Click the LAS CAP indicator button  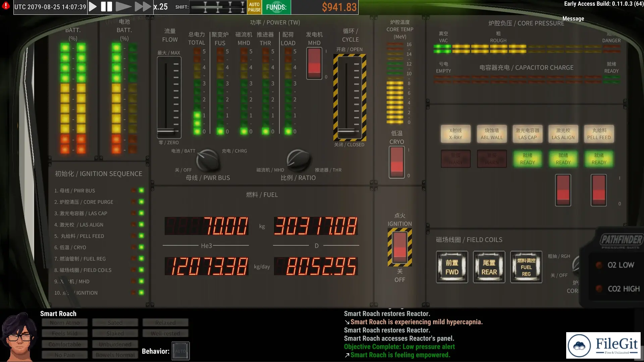point(527,134)
